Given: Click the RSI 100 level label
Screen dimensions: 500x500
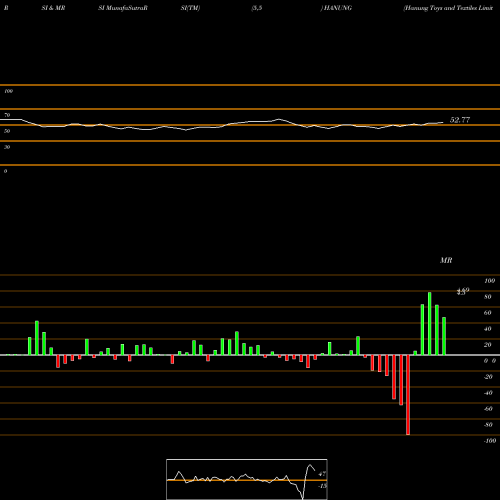Looking at the screenshot, I should 8,91.
